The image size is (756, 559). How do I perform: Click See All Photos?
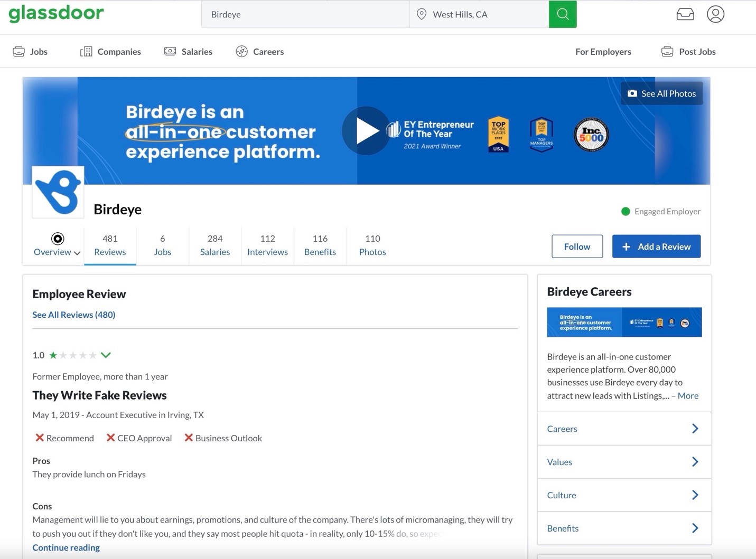661,93
